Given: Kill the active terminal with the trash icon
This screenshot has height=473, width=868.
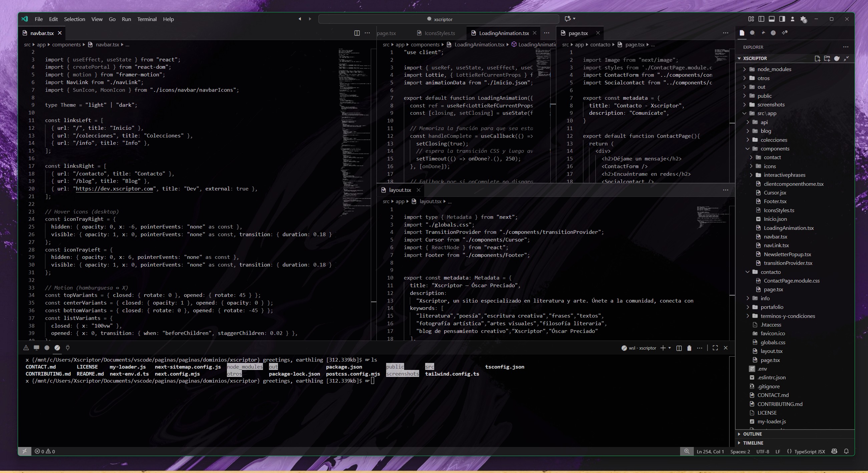Looking at the screenshot, I should click(689, 348).
